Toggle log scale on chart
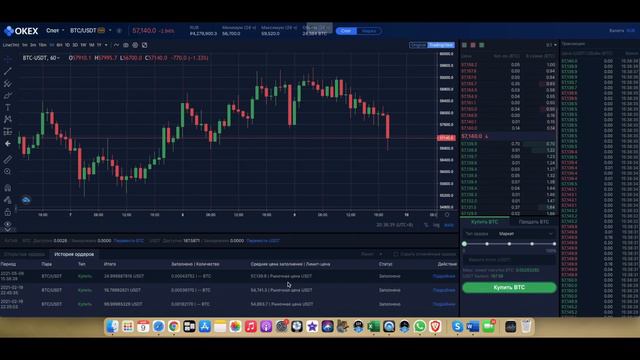Viewport: 640px width, 360px height. pyautogui.click(x=436, y=225)
